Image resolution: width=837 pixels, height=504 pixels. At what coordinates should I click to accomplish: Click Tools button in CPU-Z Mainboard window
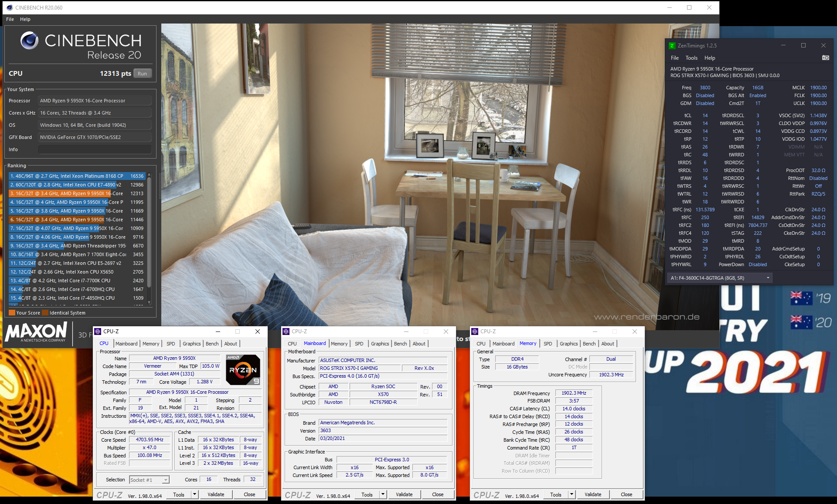click(x=367, y=494)
